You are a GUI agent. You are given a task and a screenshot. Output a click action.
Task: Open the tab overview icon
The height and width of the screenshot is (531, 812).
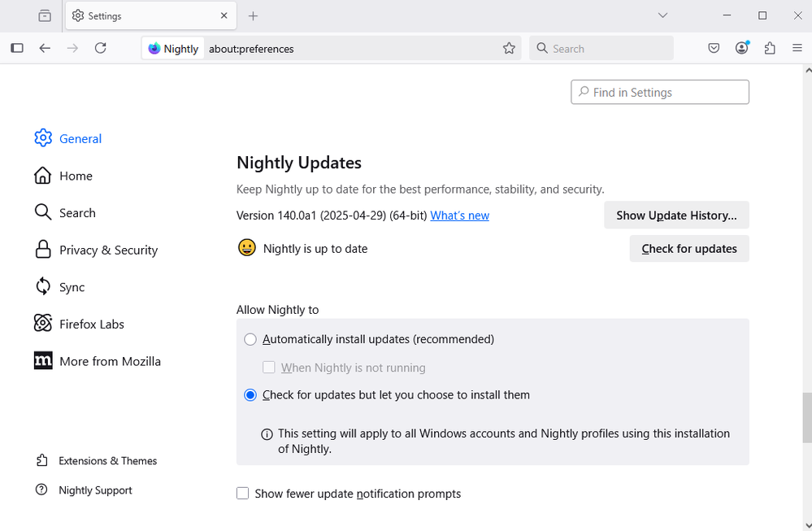[x=45, y=15]
